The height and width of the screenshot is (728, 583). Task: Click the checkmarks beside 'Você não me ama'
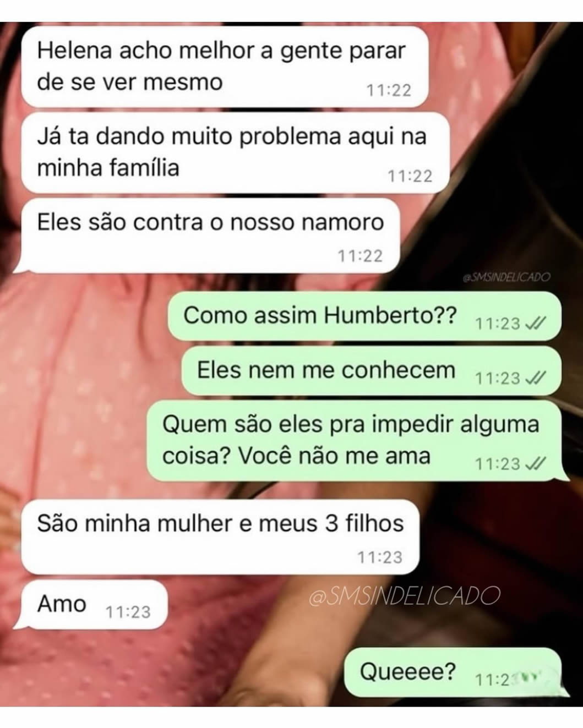pos(536,464)
